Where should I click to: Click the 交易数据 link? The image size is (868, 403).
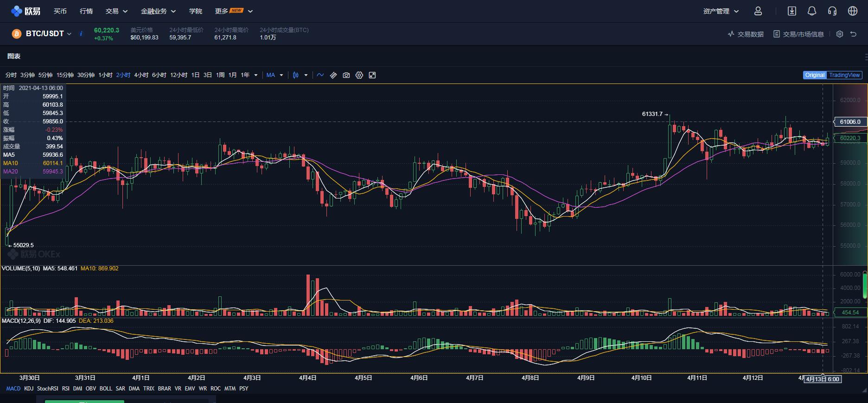pyautogui.click(x=746, y=34)
